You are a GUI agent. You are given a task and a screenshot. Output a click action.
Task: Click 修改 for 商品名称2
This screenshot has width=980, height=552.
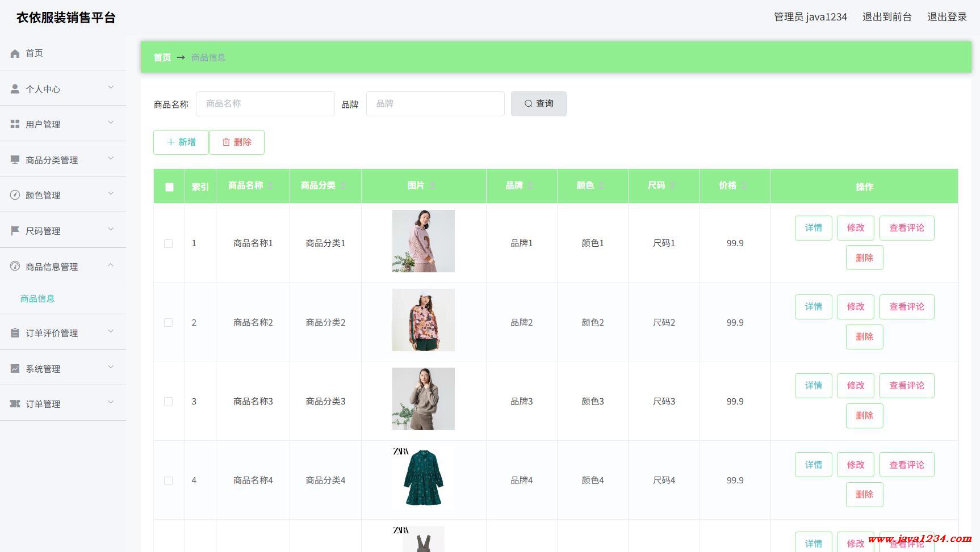tap(856, 307)
